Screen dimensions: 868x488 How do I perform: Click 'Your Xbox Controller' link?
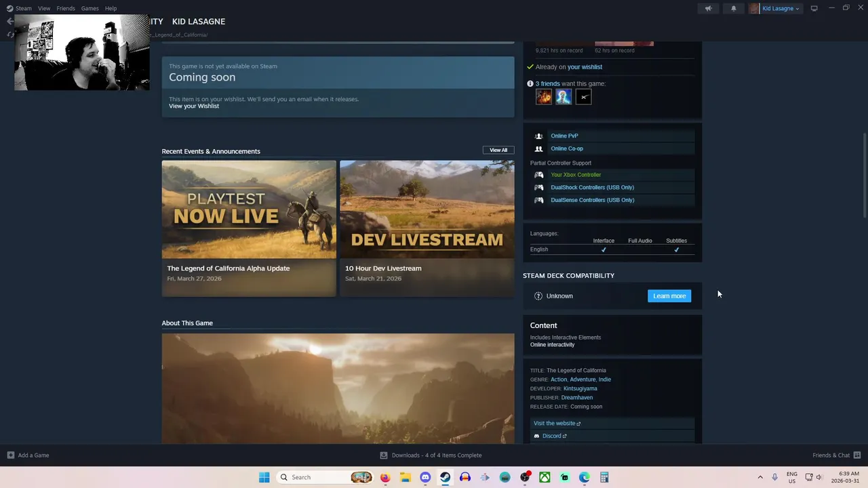[576, 175]
